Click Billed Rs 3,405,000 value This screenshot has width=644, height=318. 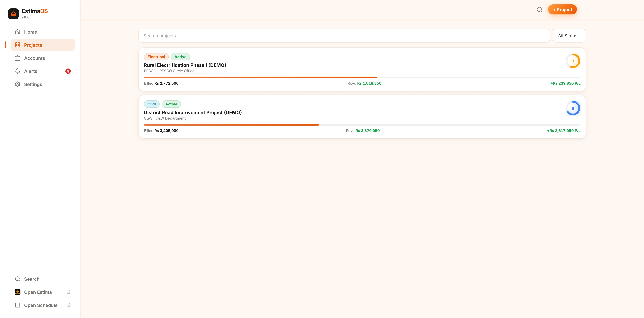tap(161, 131)
